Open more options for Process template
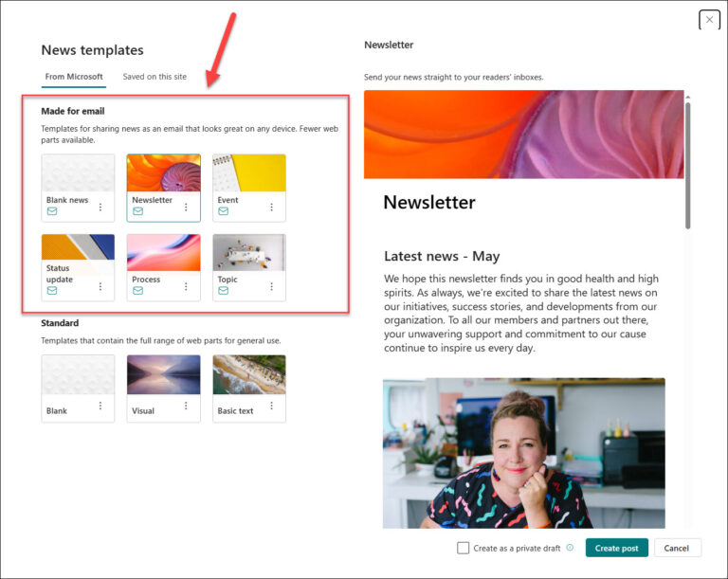 point(186,286)
